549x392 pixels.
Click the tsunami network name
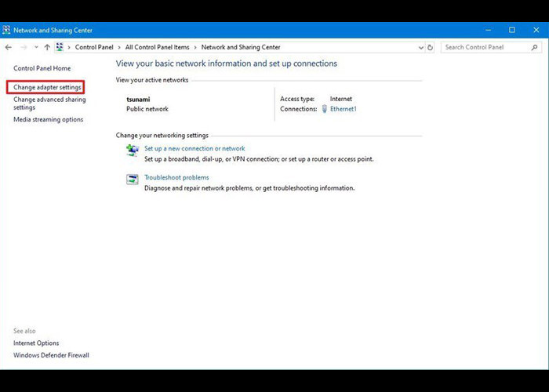(x=138, y=100)
